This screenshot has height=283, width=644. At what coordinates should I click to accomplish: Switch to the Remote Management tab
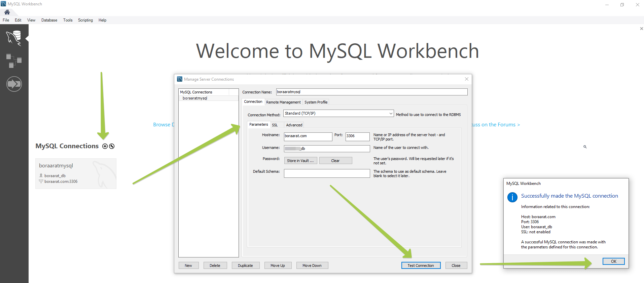(x=283, y=102)
